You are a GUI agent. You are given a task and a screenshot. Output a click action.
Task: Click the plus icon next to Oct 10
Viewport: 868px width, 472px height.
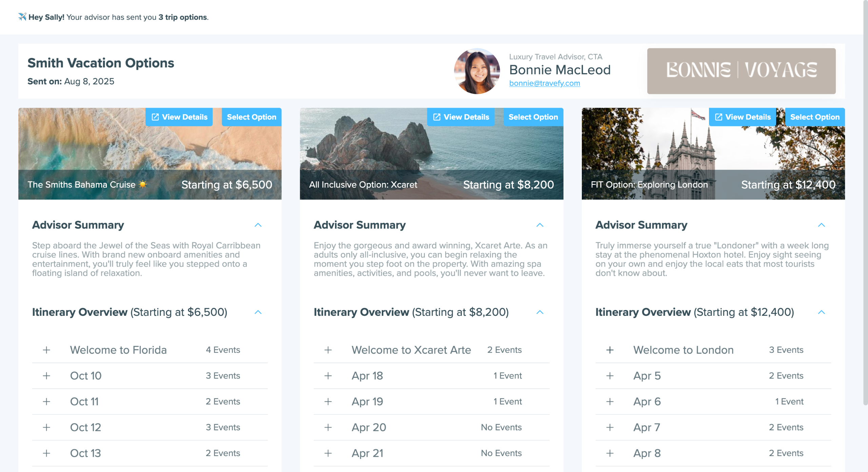[46, 376]
